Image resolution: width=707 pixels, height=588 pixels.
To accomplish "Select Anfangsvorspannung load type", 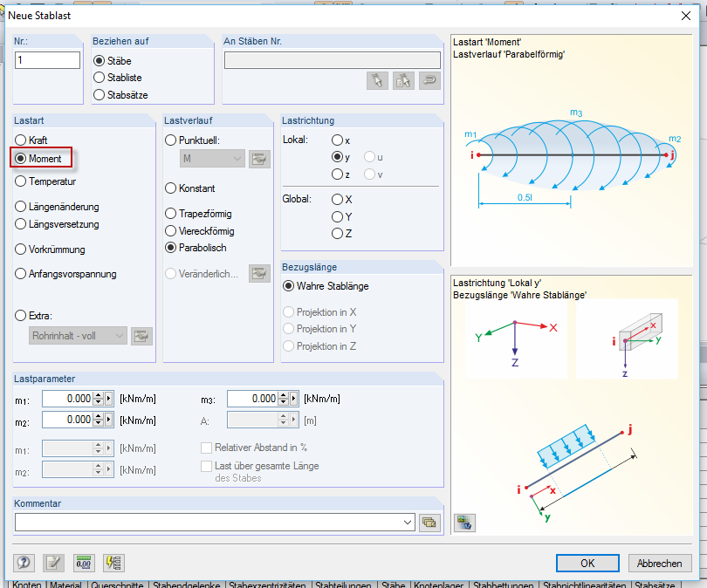I will 20,274.
